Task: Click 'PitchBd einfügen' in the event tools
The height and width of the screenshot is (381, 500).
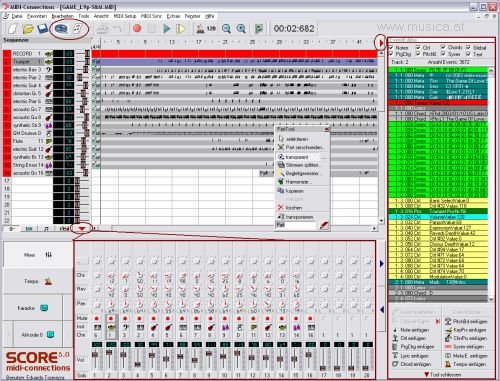Action: (466, 321)
